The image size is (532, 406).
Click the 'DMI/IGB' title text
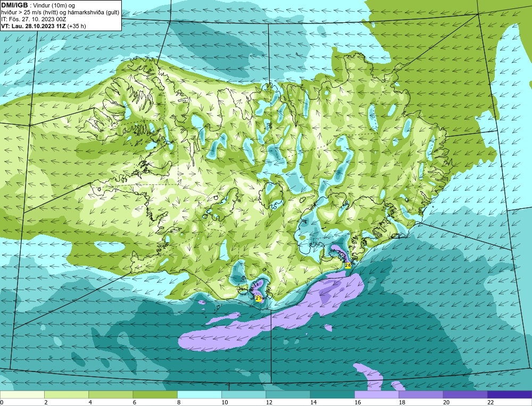(14, 5)
